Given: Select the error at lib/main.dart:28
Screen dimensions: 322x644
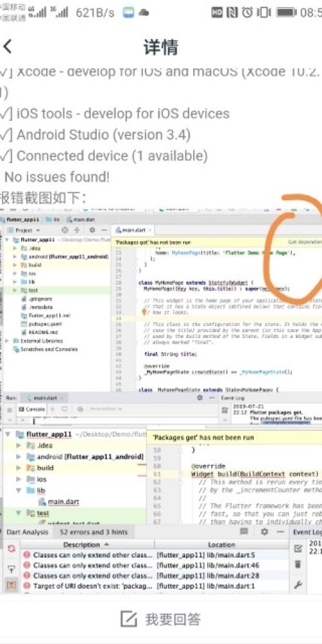Looking at the screenshot, I should 155,575.
